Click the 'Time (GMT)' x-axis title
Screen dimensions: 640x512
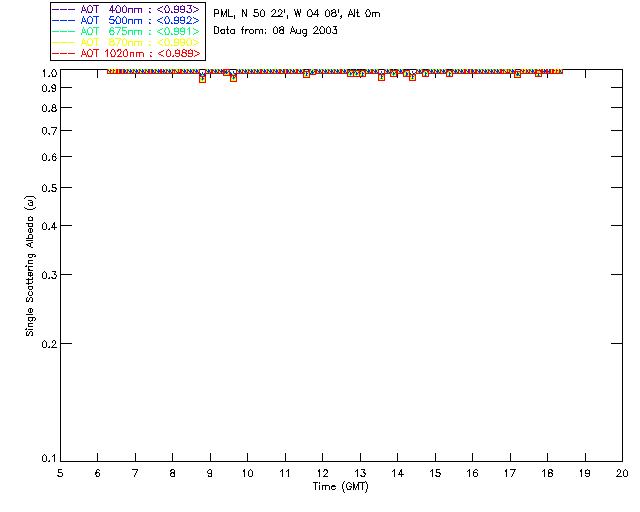pyautogui.click(x=341, y=487)
